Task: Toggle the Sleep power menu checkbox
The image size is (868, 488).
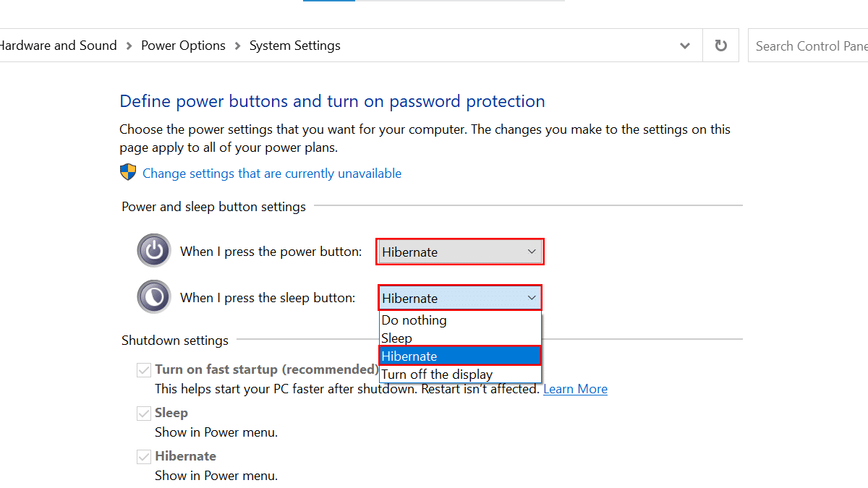Action: click(144, 414)
